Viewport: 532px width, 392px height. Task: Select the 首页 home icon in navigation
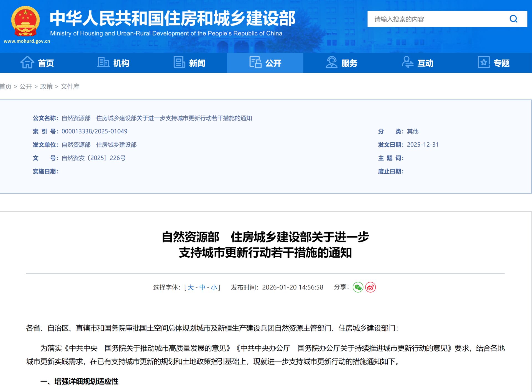point(27,63)
